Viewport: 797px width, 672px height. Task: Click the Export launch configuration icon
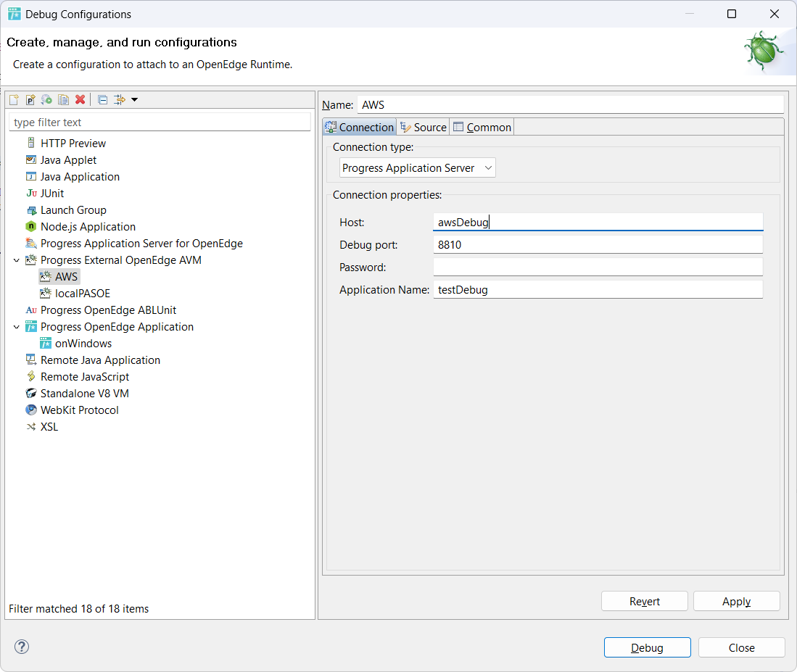tap(46, 99)
